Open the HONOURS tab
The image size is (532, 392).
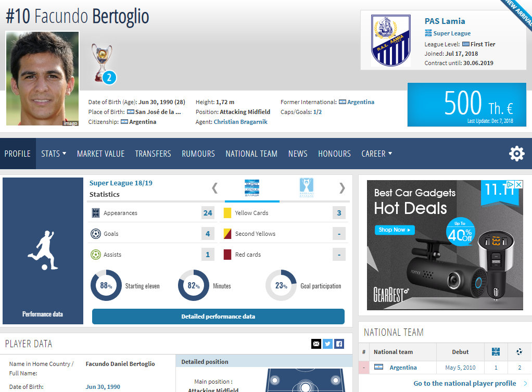(335, 154)
